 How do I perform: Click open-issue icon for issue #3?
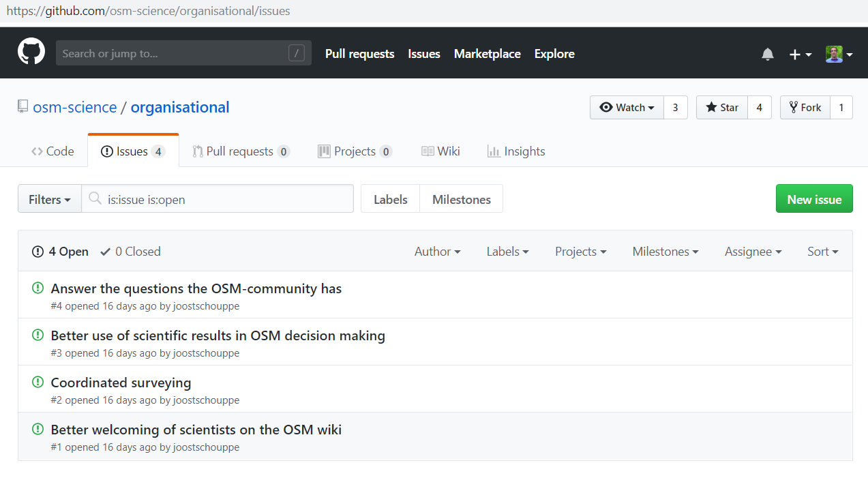[38, 335]
